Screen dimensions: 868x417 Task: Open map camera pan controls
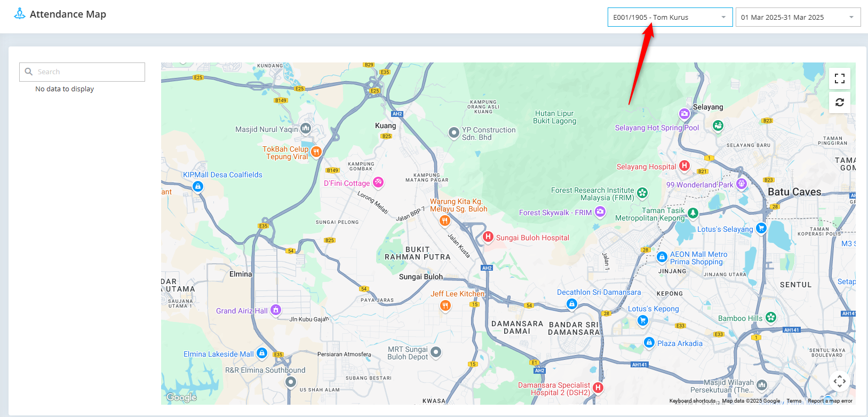click(840, 381)
